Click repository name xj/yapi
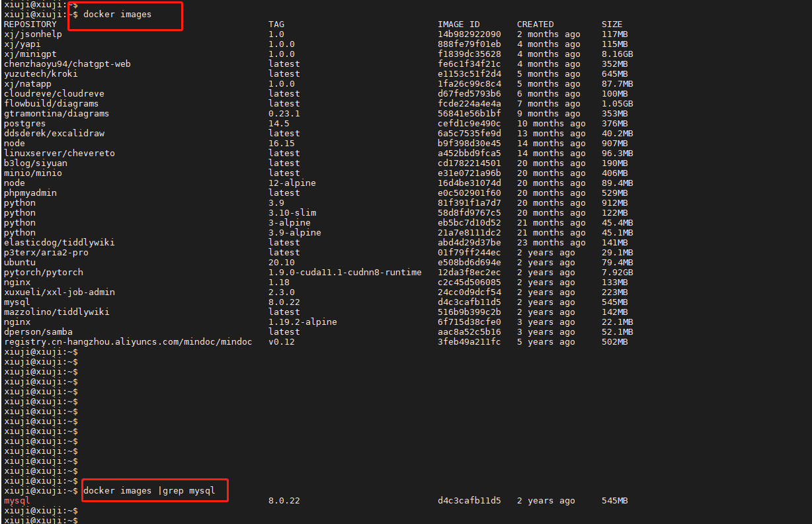Viewport: 812px width, 524px height. click(x=22, y=44)
